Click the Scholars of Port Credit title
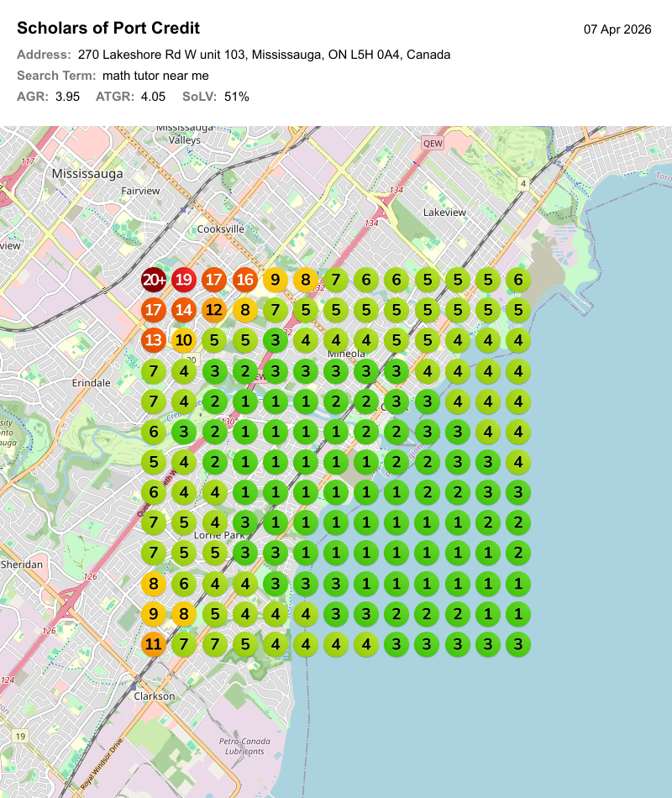The width and height of the screenshot is (672, 798). point(108,29)
